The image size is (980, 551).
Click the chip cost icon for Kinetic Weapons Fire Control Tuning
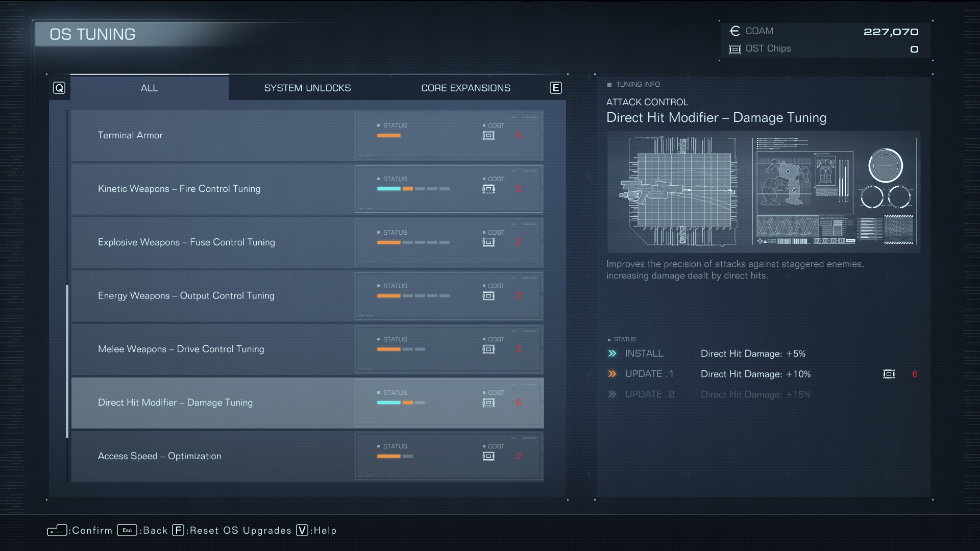(x=488, y=188)
